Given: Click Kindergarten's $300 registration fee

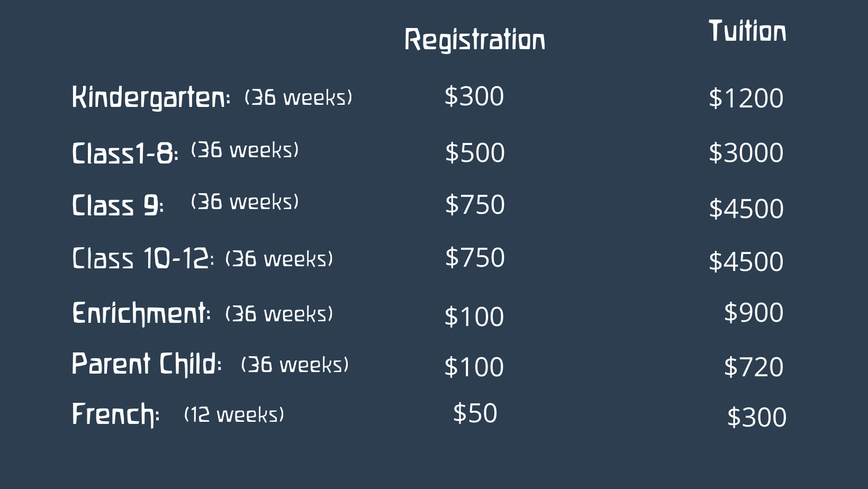Looking at the screenshot, I should click(x=474, y=96).
